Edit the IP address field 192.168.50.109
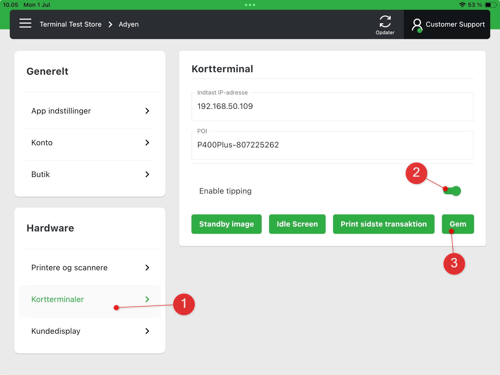The image size is (500, 375). pos(332,106)
